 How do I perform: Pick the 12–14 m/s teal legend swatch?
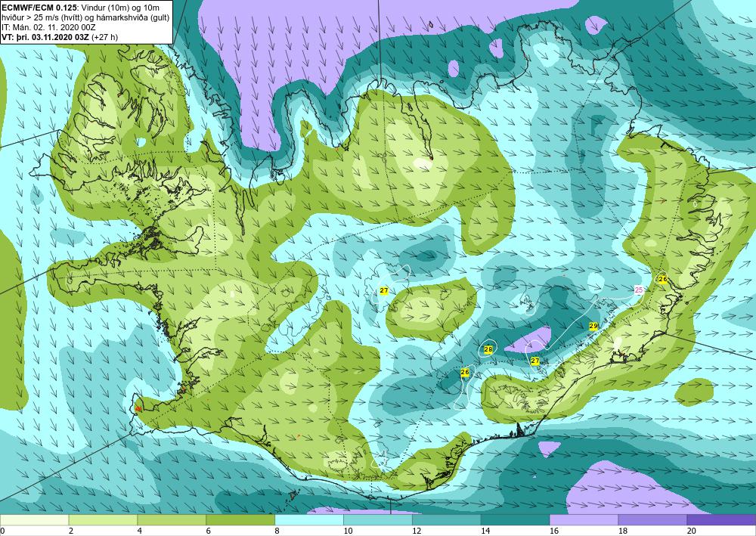click(x=447, y=520)
